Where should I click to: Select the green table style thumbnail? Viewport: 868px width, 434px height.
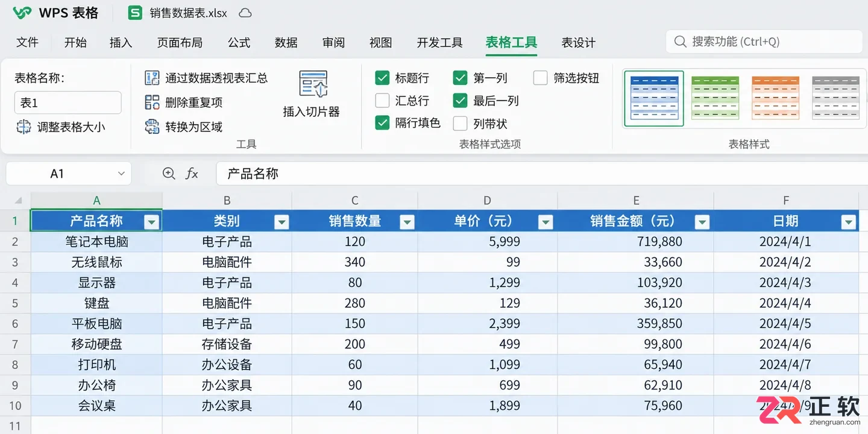pos(715,98)
